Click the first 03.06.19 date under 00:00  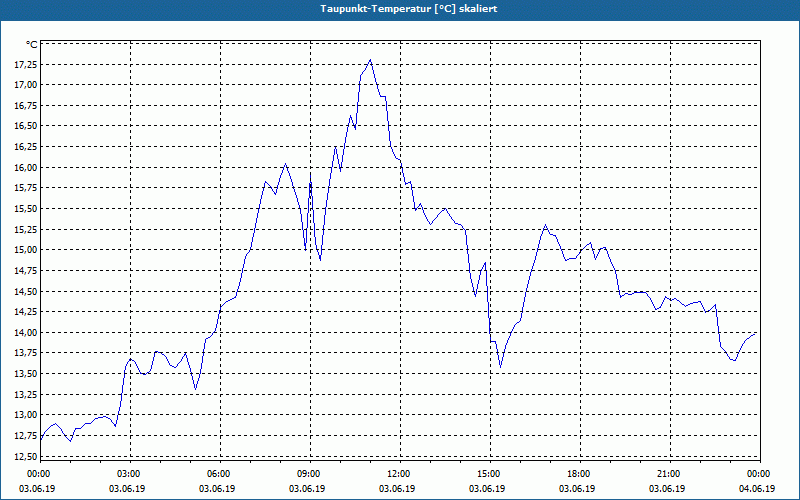point(37,489)
